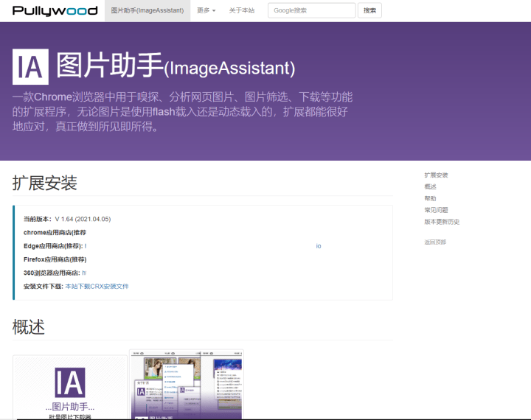Jump to 扩展安装 in sidebar
531x420 pixels.
tap(436, 175)
